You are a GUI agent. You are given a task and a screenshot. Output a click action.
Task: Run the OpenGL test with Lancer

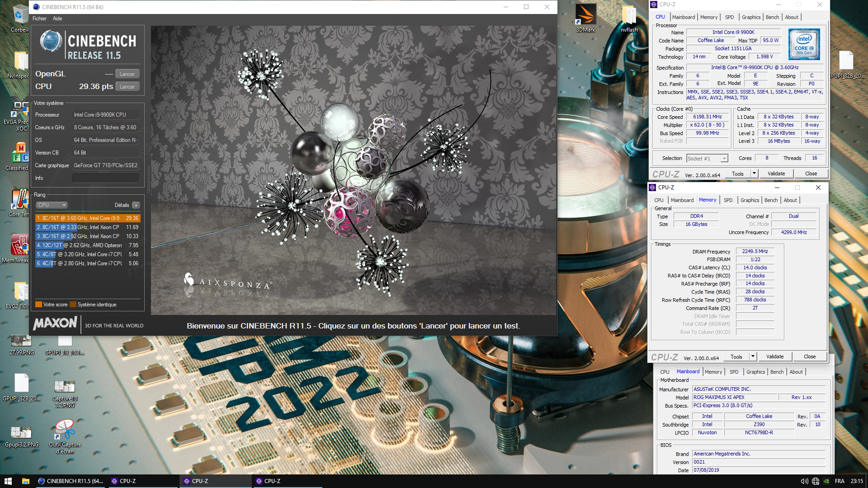(127, 74)
